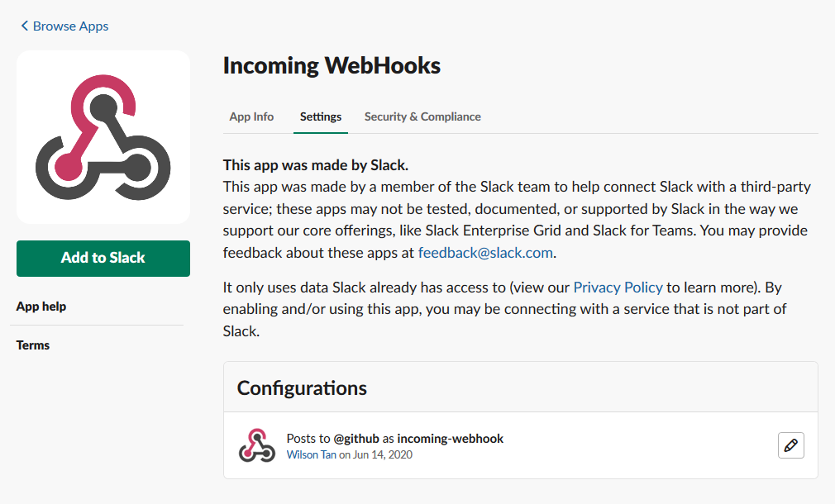This screenshot has height=504, width=835.
Task: Select the Settings tab
Action: coord(321,116)
